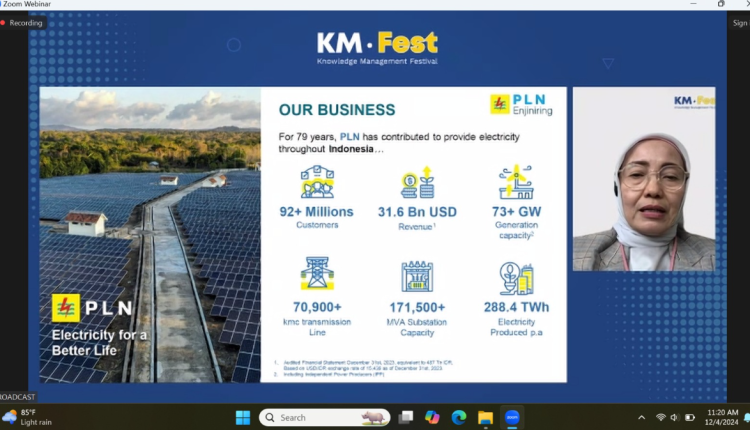Open Task View on taskbar

406,418
